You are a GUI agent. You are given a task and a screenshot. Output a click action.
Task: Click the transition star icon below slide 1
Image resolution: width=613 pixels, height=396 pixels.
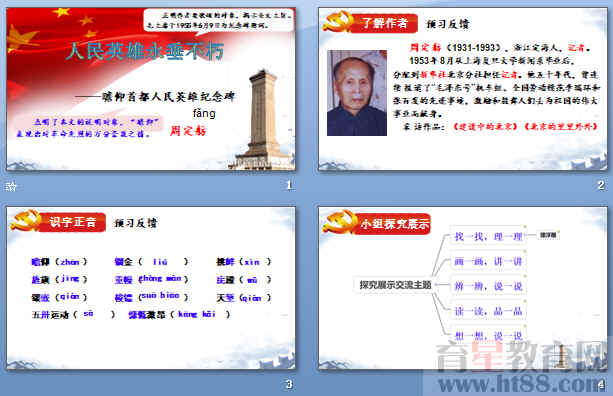[11, 186]
